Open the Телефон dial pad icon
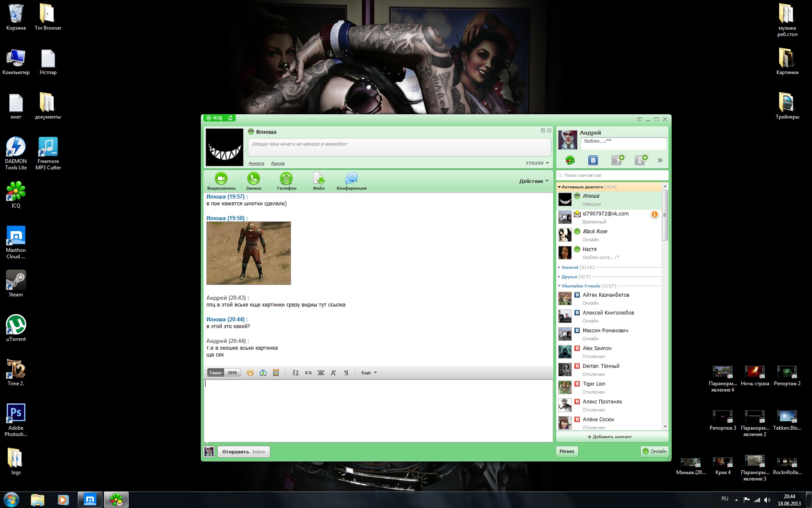This screenshot has height=508, width=812. [x=286, y=181]
